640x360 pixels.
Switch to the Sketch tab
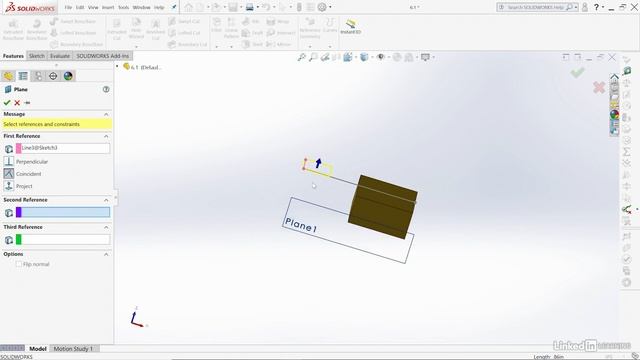point(37,56)
